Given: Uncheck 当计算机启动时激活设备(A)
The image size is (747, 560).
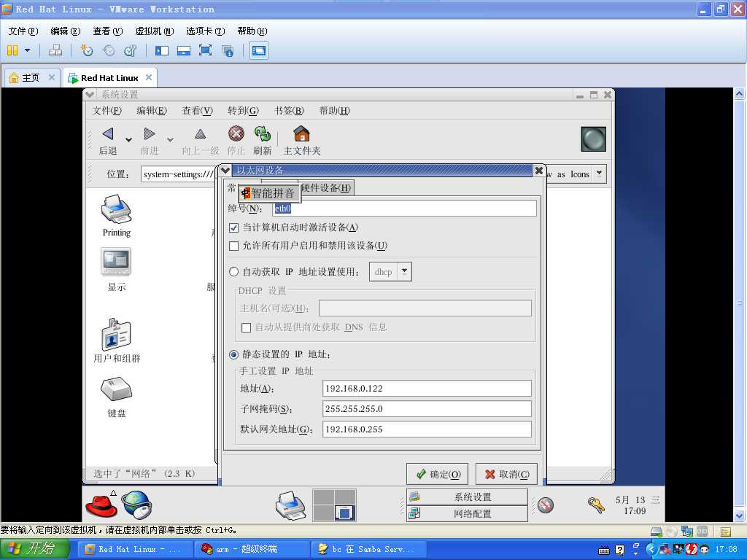Looking at the screenshot, I should (233, 227).
